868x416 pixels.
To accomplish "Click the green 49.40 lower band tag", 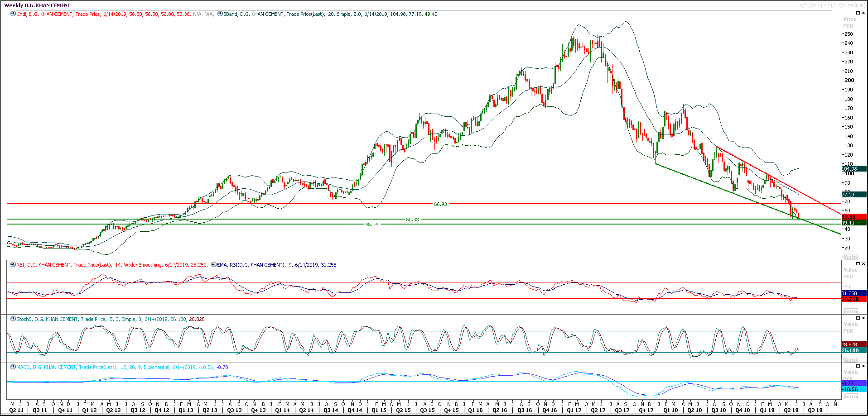I will point(854,223).
